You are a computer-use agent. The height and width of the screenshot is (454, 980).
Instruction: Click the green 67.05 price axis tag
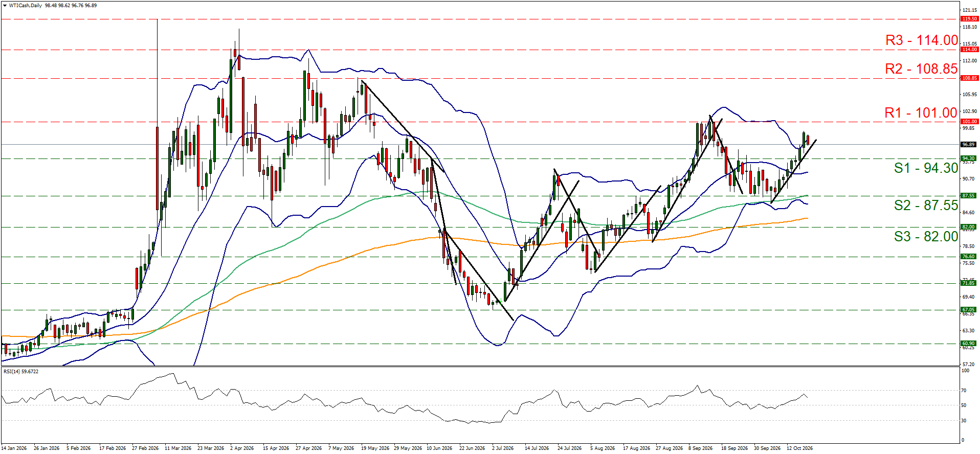[x=968, y=310]
